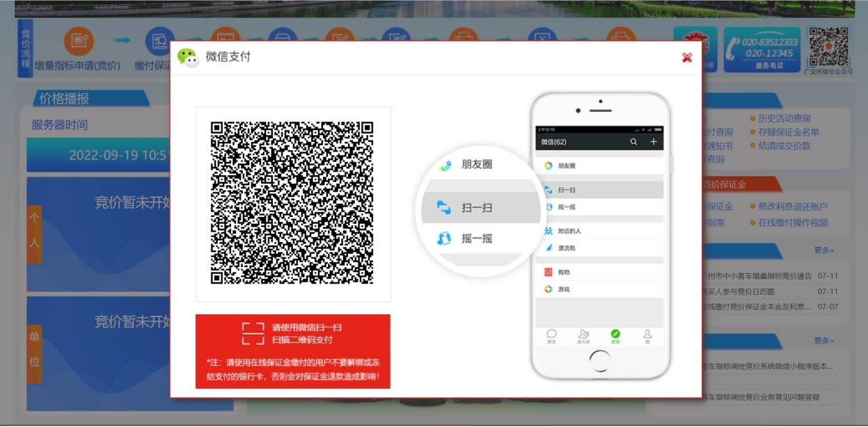
Task: Select the orange 单位 side tab
Action: pyautogui.click(x=34, y=354)
